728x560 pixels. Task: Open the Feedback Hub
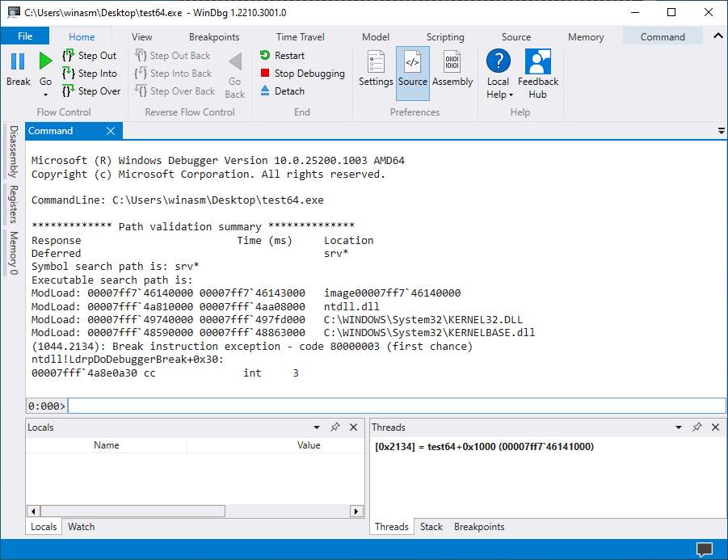point(537,74)
